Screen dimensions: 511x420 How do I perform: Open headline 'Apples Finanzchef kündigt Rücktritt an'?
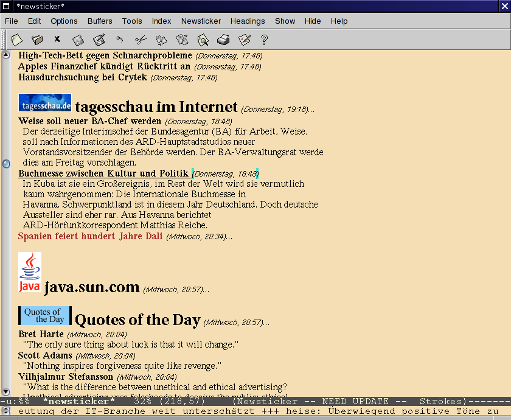click(x=104, y=66)
